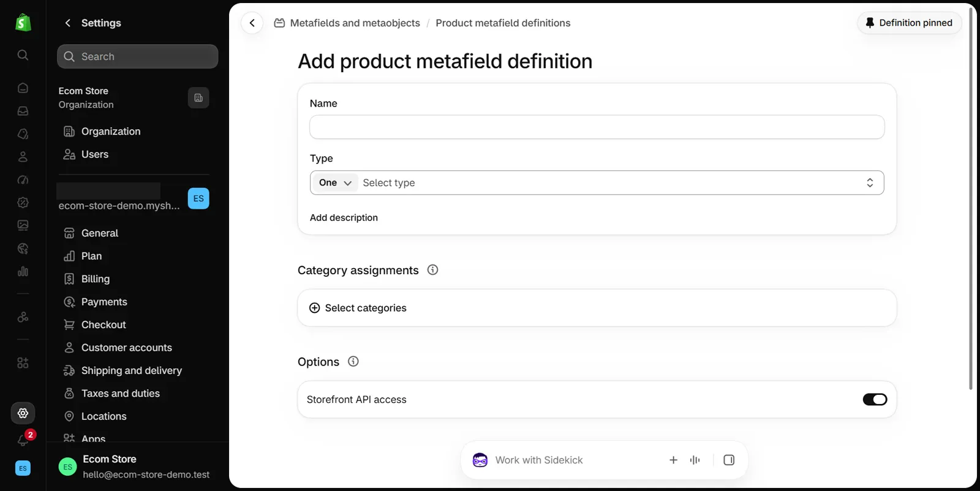Open Shipping and delivery settings
Screen dimensions: 980x491
tap(133, 370)
